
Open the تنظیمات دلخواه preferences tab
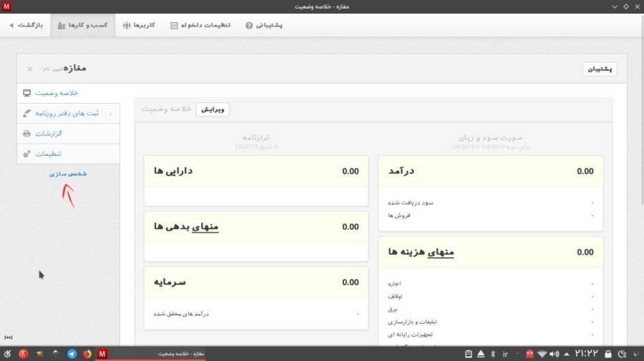(200, 25)
